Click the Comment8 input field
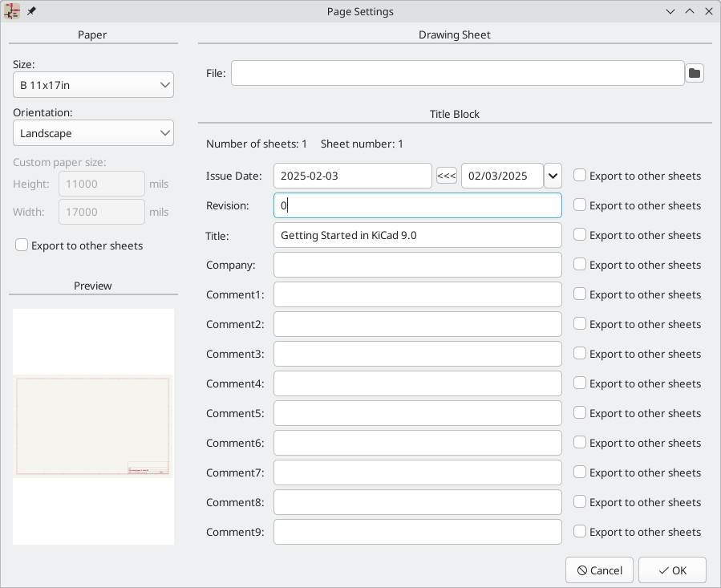 tap(418, 502)
